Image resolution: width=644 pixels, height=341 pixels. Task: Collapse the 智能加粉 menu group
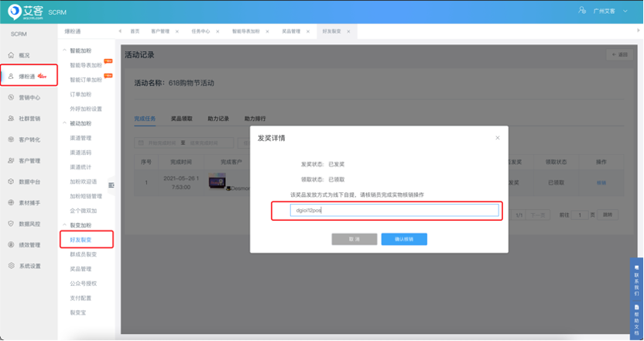coord(63,50)
